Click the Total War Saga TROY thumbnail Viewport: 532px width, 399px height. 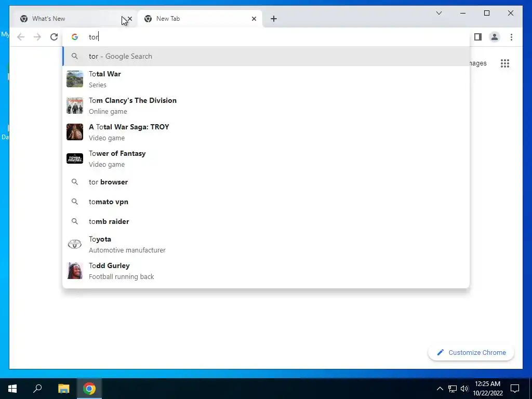pos(75,132)
